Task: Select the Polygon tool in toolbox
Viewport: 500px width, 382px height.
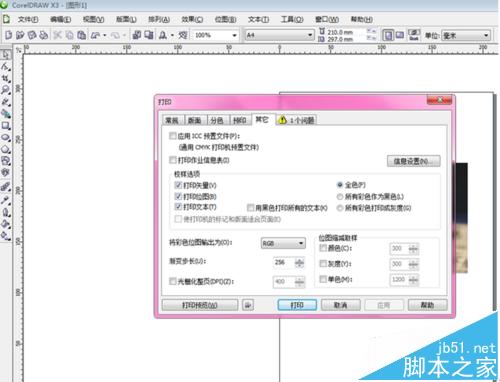Action: [x=6, y=149]
